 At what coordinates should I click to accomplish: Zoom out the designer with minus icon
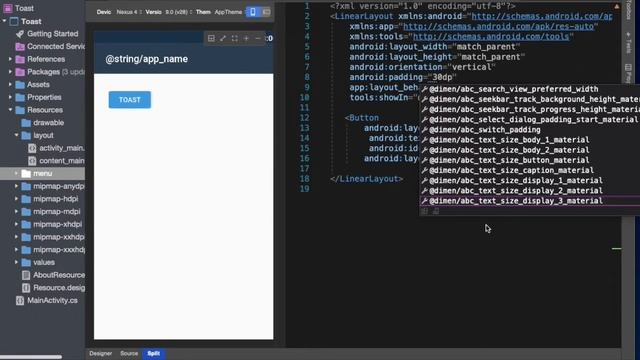258,38
